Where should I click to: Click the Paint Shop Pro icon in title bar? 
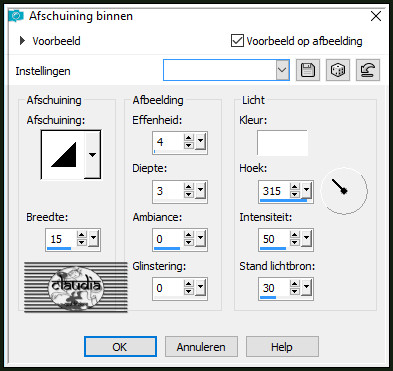[x=16, y=16]
